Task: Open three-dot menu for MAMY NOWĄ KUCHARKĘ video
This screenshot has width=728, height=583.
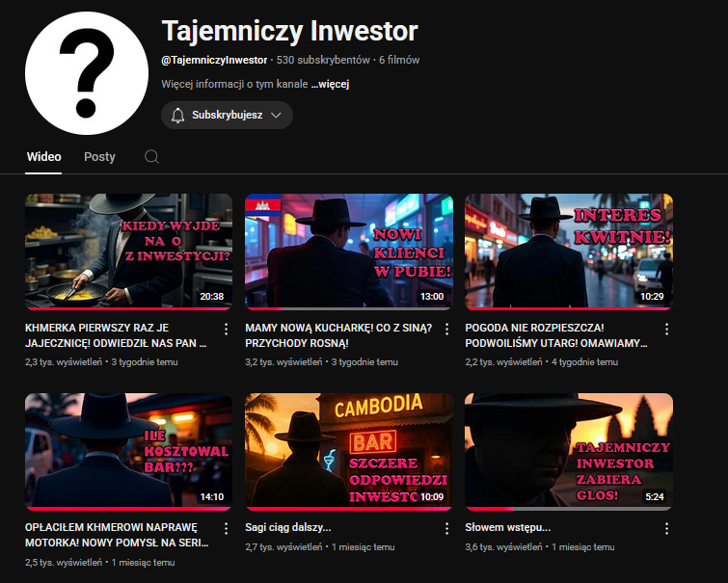Action: tap(446, 330)
